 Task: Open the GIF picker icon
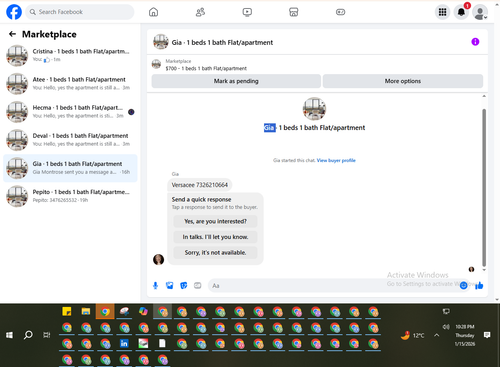point(198,286)
